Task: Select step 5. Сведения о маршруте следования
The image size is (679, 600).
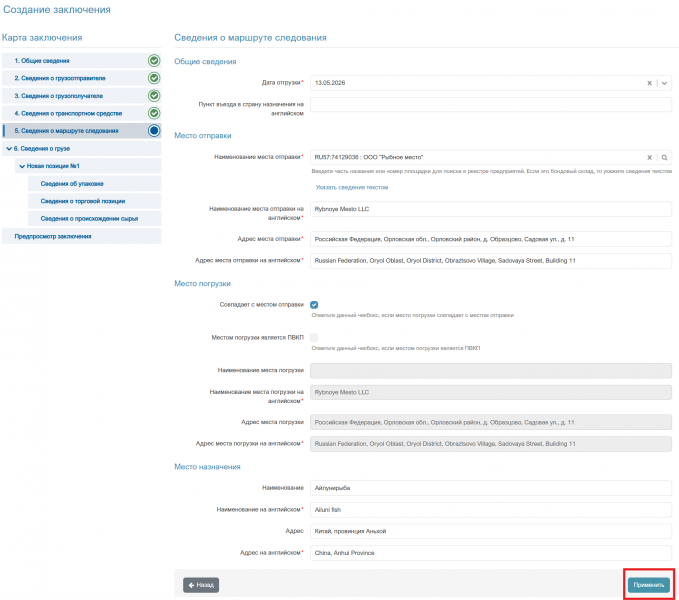Action: [81, 131]
